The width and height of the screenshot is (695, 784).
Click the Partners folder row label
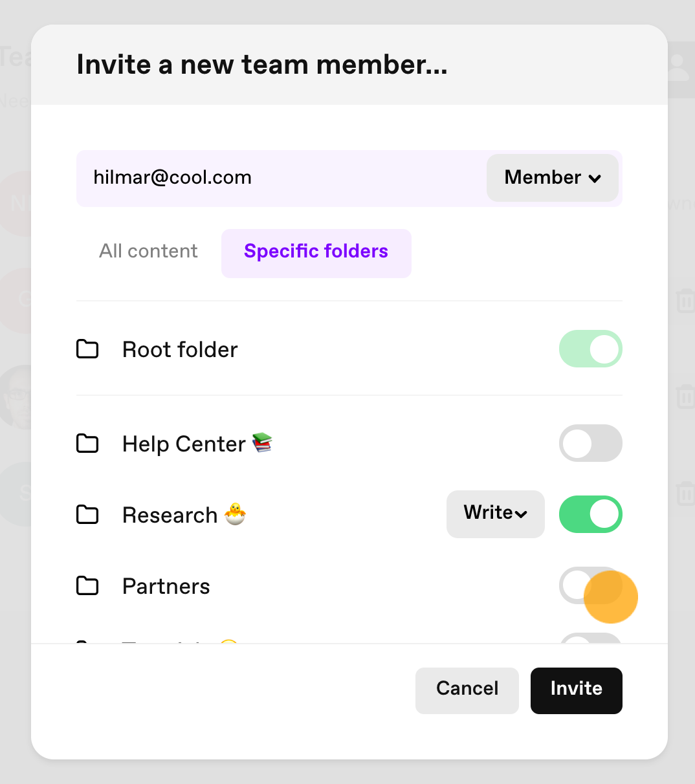[166, 586]
